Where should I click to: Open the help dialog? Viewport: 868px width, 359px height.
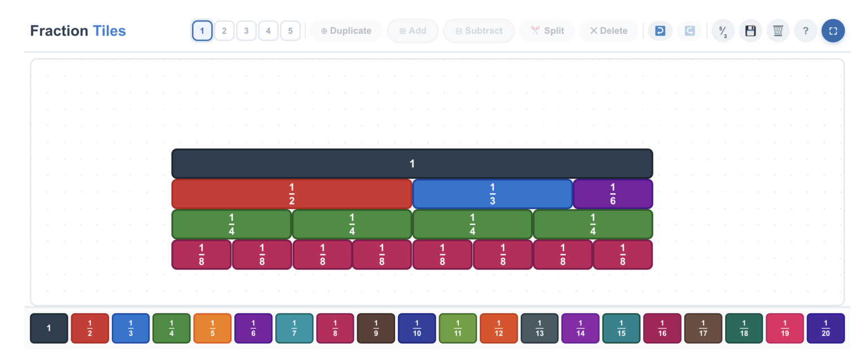click(x=805, y=31)
